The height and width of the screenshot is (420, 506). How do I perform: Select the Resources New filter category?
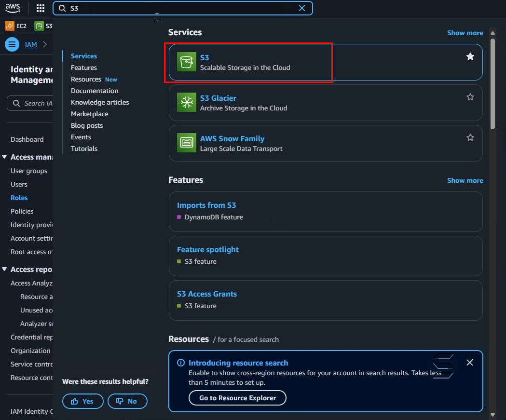[94, 80]
